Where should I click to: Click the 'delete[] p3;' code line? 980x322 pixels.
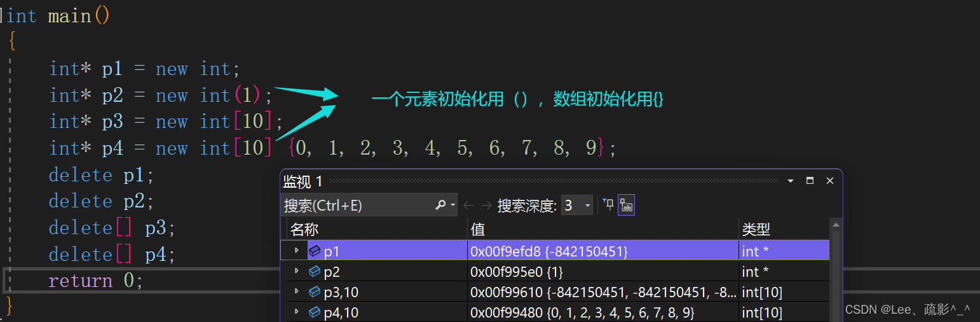click(112, 228)
